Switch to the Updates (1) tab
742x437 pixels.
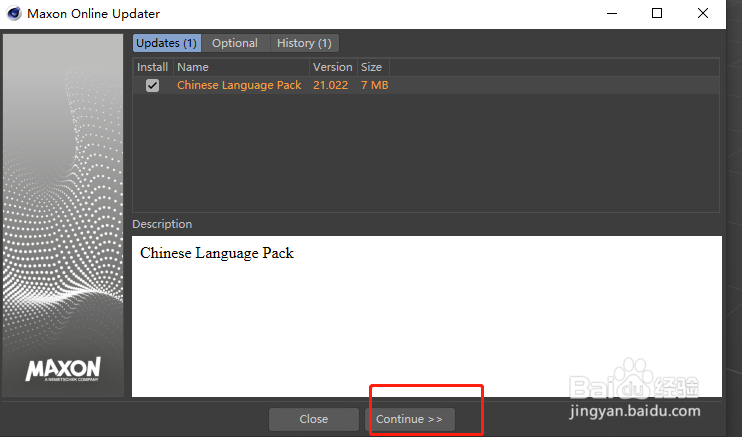[x=167, y=43]
